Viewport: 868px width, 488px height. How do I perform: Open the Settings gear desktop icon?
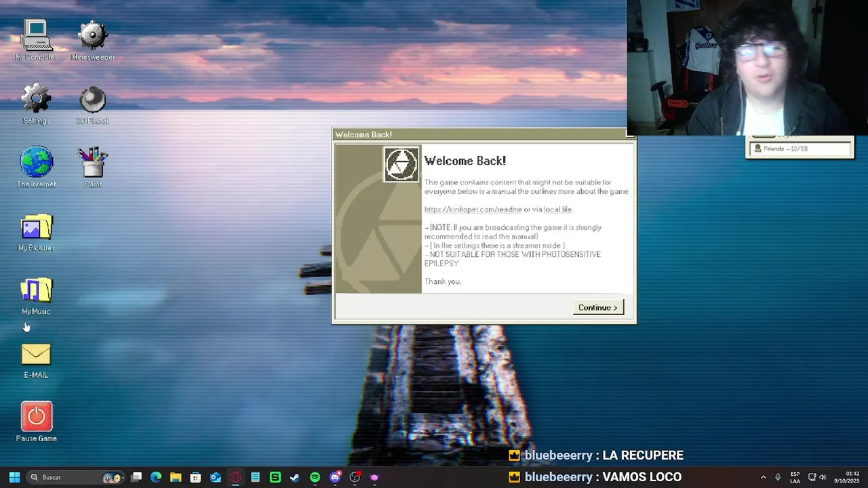tap(36, 104)
